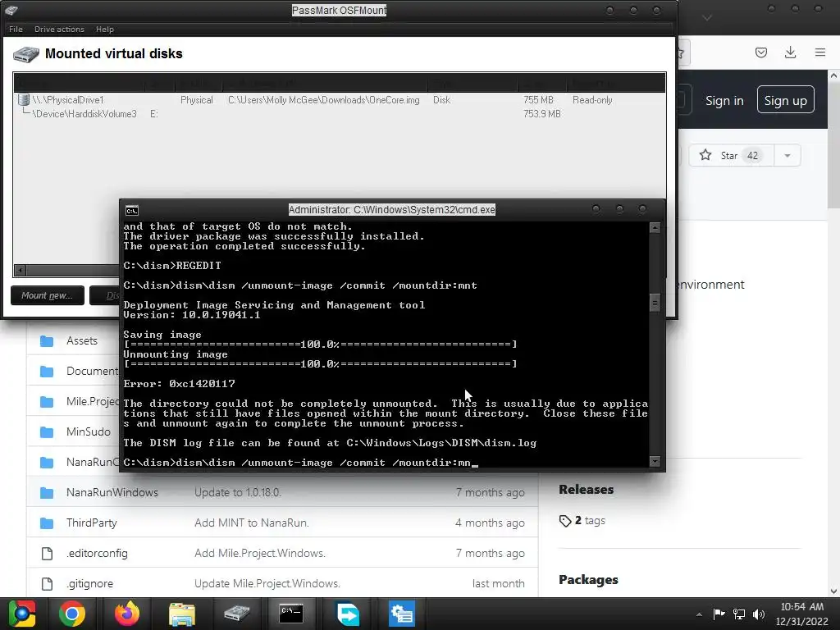Select the \Device\HarddiskVolume3 row
Screen dimensions: 840x630
(x=339, y=113)
